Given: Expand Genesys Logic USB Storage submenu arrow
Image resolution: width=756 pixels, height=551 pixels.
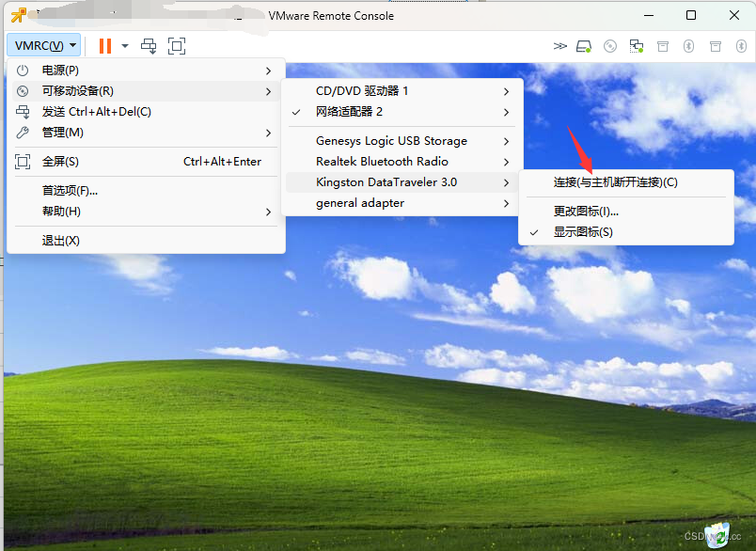Looking at the screenshot, I should click(x=506, y=141).
